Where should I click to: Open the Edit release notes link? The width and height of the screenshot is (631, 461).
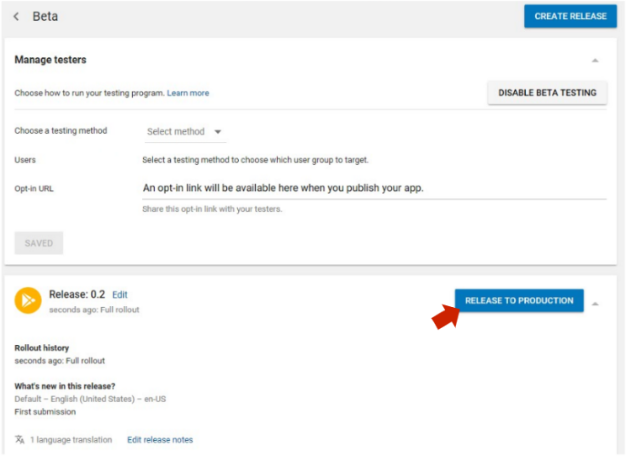(160, 440)
